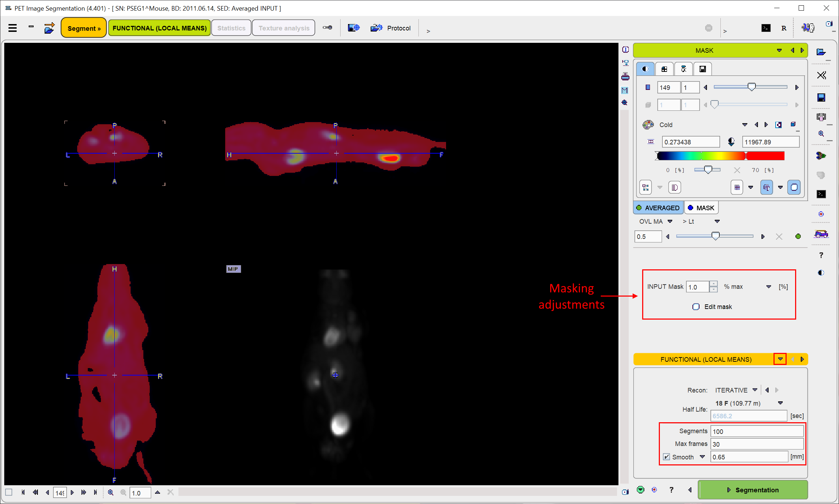This screenshot has width=839, height=504.
Task: Click the info icon on image sidebar
Action: tap(625, 50)
